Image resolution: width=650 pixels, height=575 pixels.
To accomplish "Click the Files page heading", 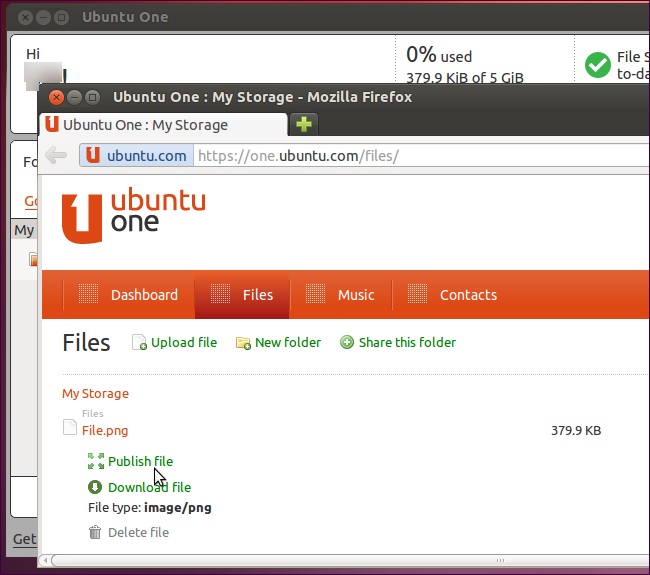I will (86, 343).
